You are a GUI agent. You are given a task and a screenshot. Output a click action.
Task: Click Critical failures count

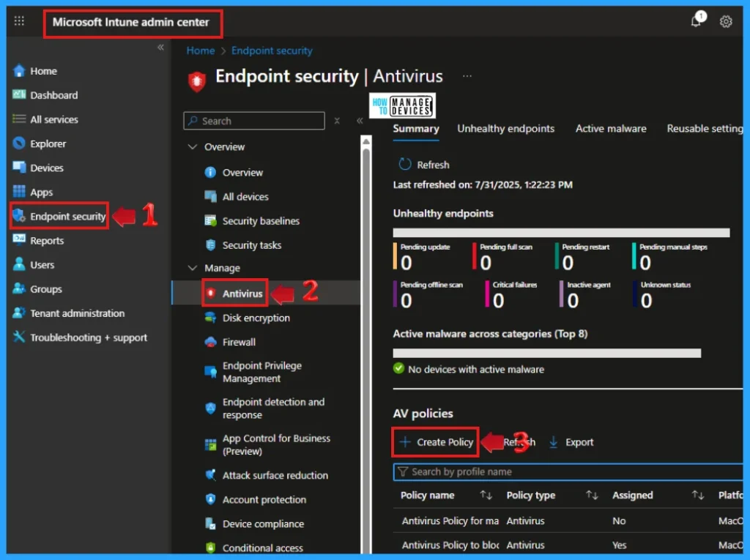click(498, 300)
